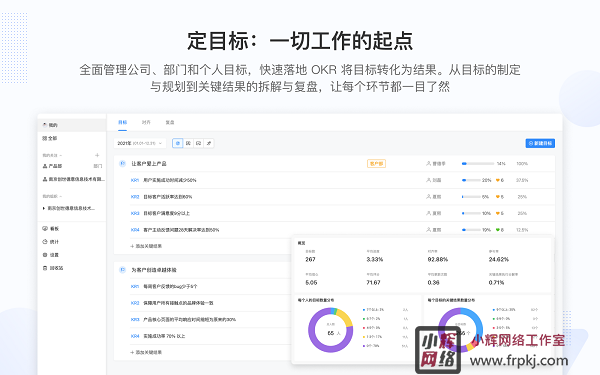The image size is (600, 375).
Task: Click the 产品部 people icon
Action: 45,166
